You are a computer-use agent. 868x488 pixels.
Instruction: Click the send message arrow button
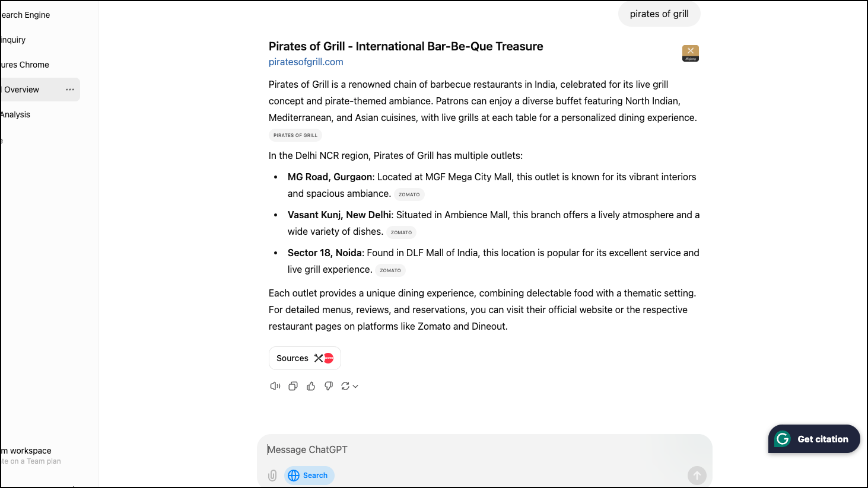[697, 475]
